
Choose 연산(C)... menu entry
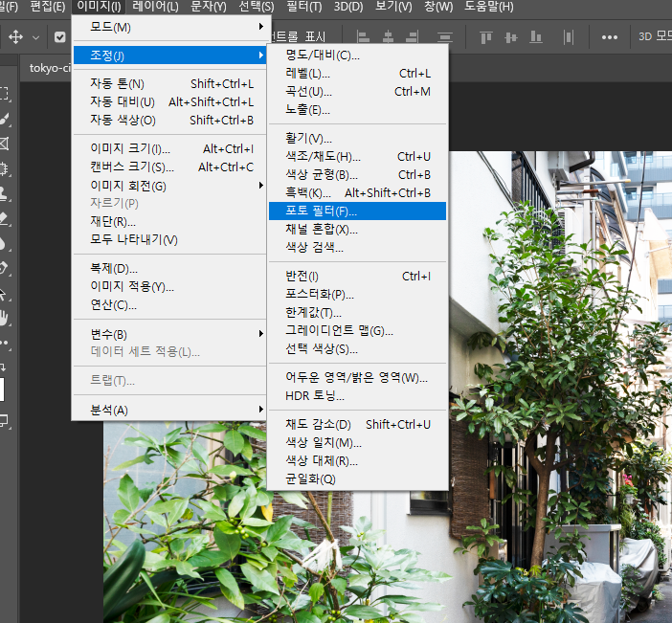pos(169,304)
